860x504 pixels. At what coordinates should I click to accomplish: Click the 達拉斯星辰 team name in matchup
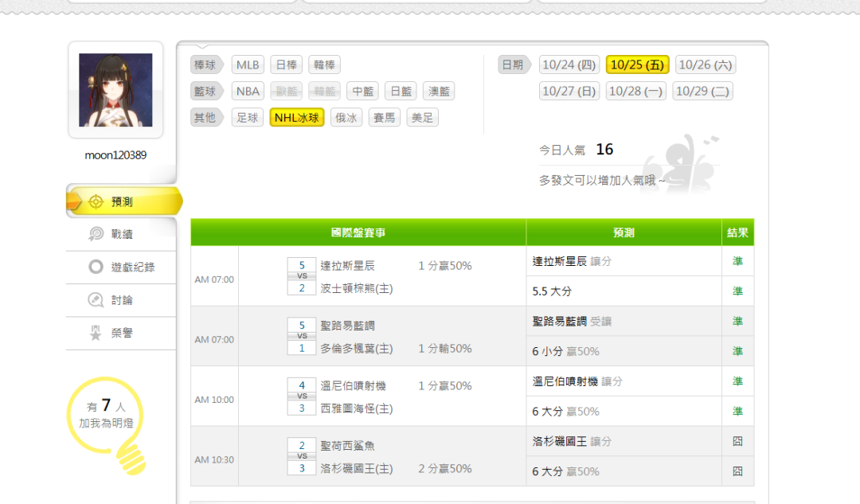348,266
